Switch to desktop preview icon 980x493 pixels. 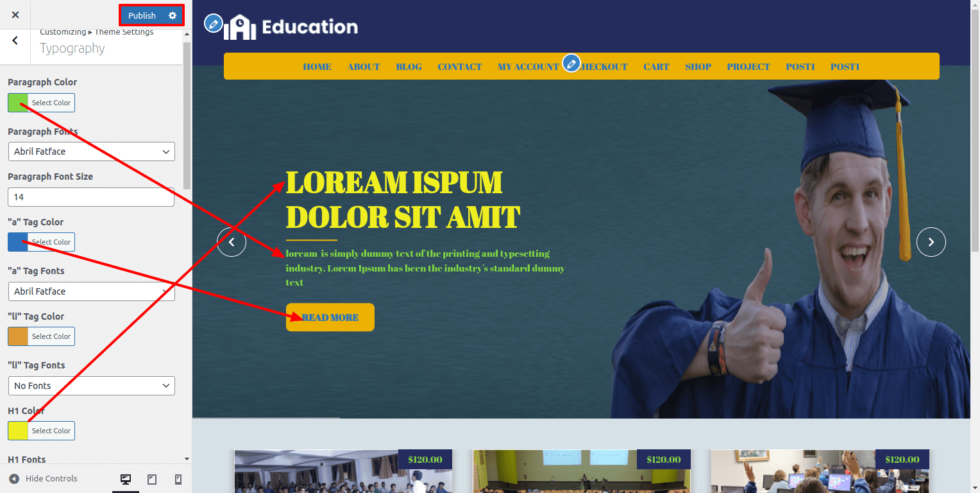(x=126, y=479)
